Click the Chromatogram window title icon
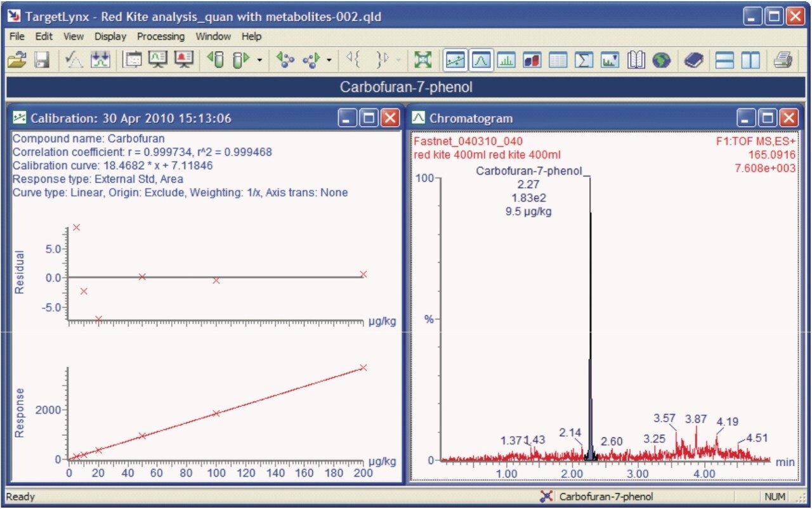 [x=419, y=118]
